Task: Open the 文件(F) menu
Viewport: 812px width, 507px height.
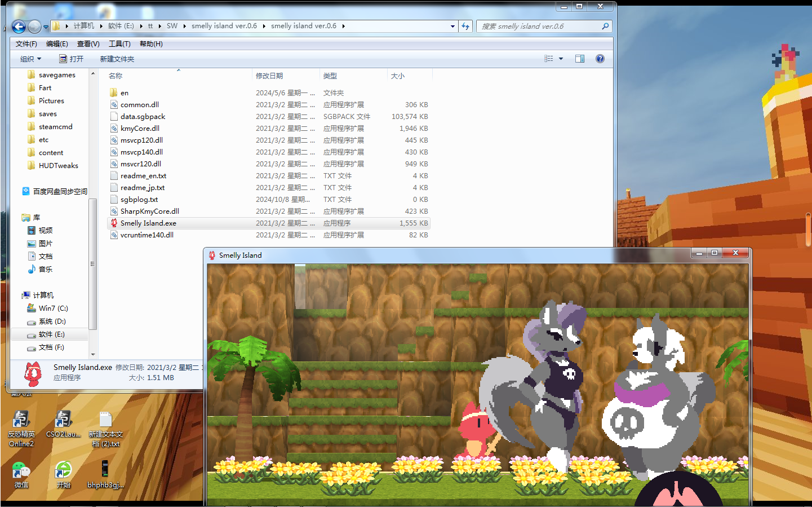Action: [x=25, y=43]
